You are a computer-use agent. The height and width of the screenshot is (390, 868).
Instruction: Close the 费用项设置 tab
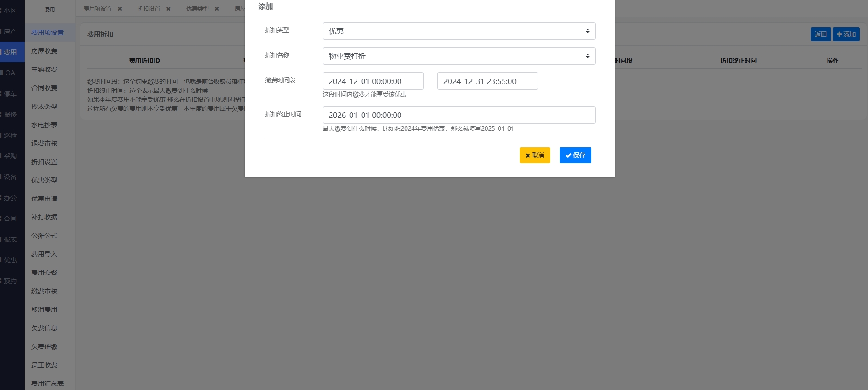click(120, 9)
